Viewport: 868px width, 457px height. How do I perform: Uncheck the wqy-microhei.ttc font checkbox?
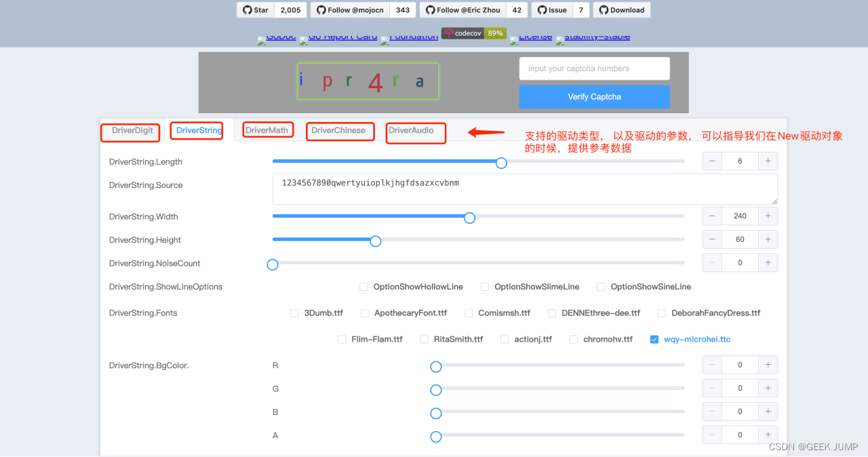pyautogui.click(x=654, y=340)
